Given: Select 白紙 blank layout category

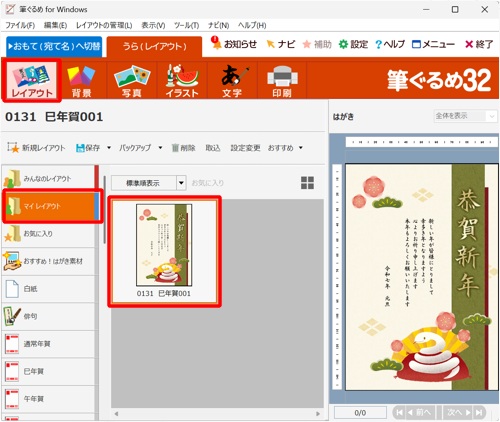Looking at the screenshot, I should (x=49, y=289).
